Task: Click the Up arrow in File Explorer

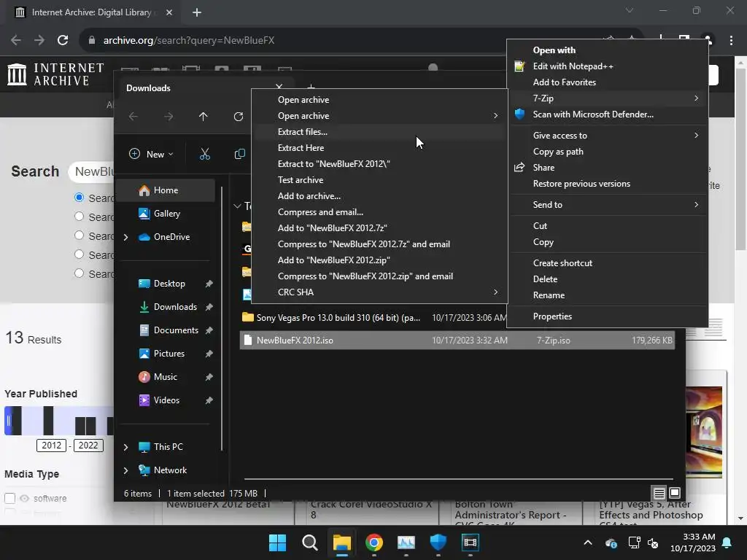Action: [x=204, y=117]
